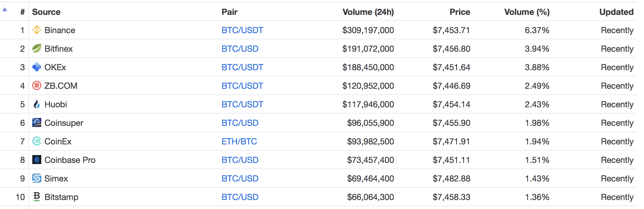This screenshot has width=644, height=209.
Task: Sort by Source column header
Action: 46,12
